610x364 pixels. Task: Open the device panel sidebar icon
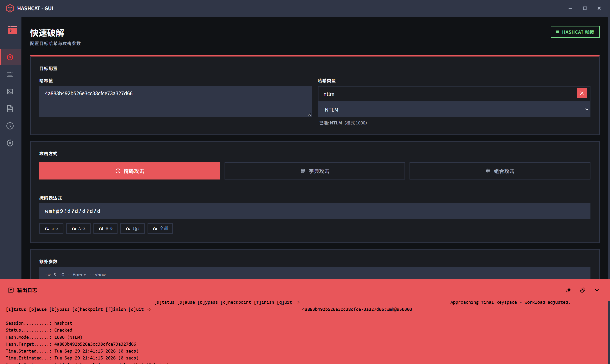(10, 74)
